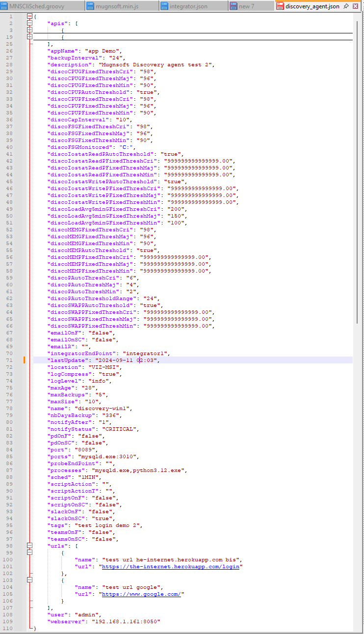364x634 pixels.
Task: Click the "sched": "1MIN" line
Action: pos(75,477)
